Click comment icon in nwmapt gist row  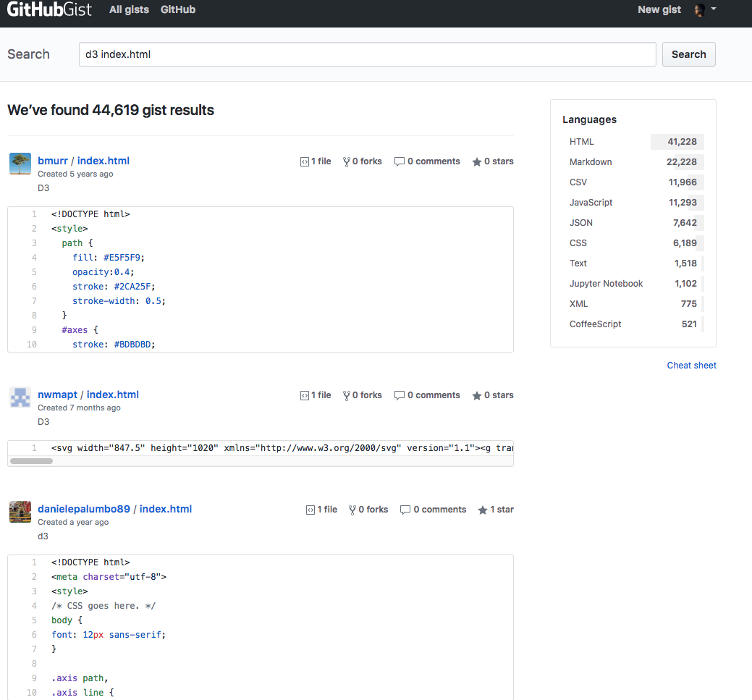point(399,395)
